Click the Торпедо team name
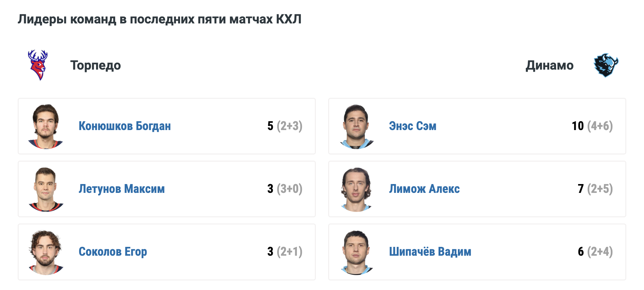Viewport: 644px width, 290px height. point(95,65)
